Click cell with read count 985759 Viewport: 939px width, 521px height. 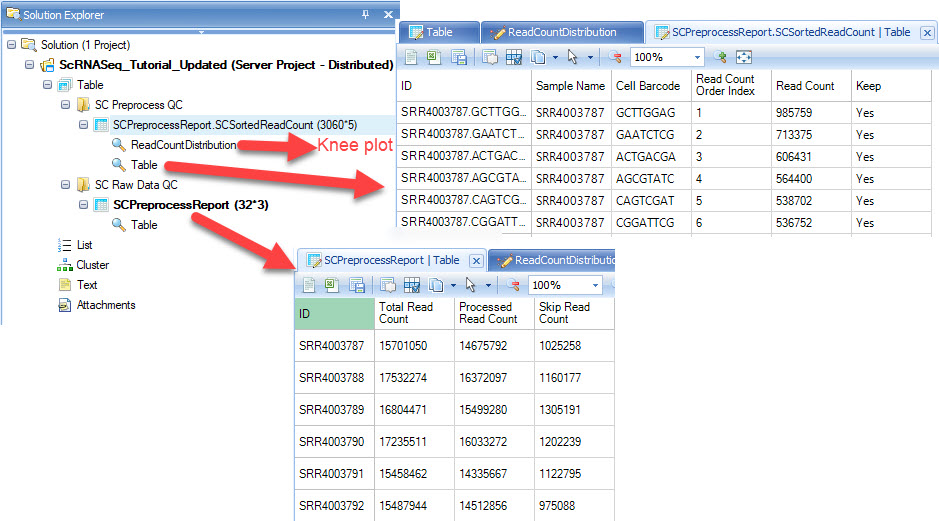coord(811,113)
